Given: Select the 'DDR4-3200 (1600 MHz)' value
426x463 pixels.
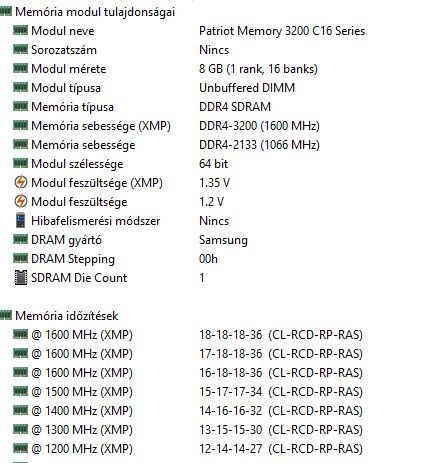Looking at the screenshot, I should click(x=259, y=126).
